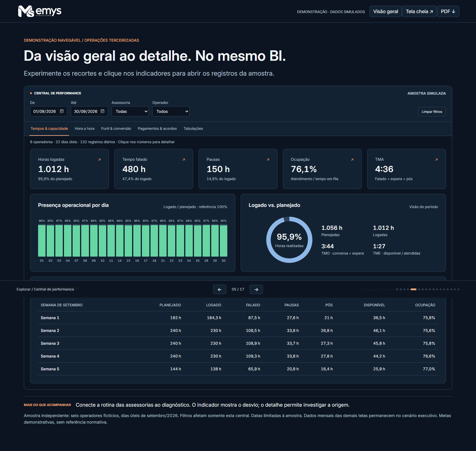Click Semana 3 Falado value 108,9 h
The image size is (476, 451).
(253, 343)
